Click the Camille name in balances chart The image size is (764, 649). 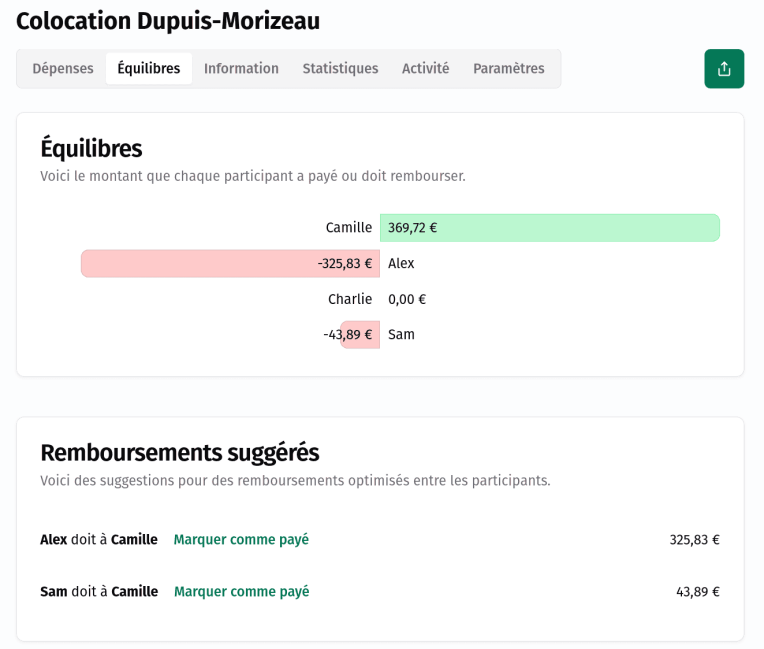348,228
